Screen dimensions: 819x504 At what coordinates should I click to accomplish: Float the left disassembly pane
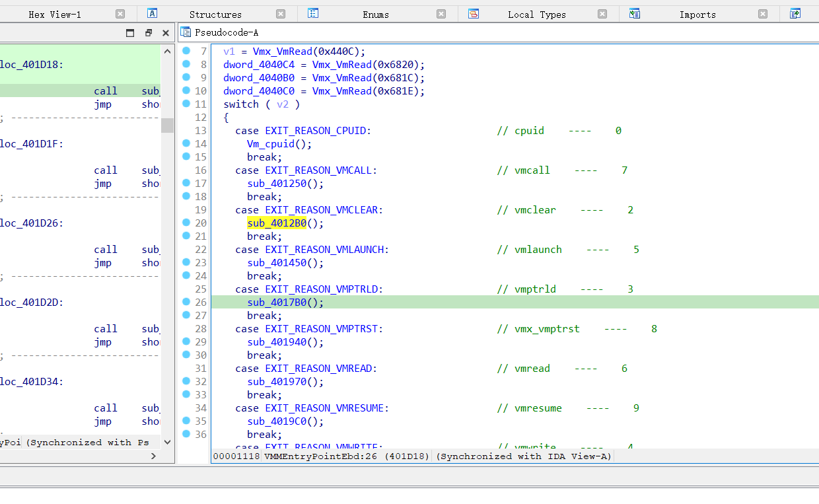pos(149,32)
